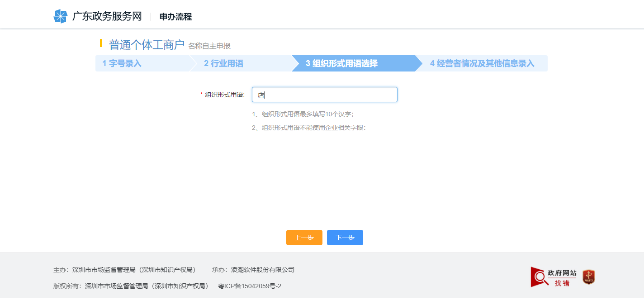The height and width of the screenshot is (305, 644).
Task: Open step 3 组织形式用语选择
Action: coord(342,63)
